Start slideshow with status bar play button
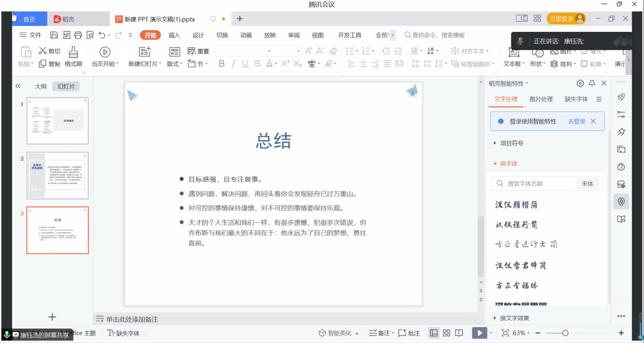This screenshot has height=343, width=644. tap(479, 333)
